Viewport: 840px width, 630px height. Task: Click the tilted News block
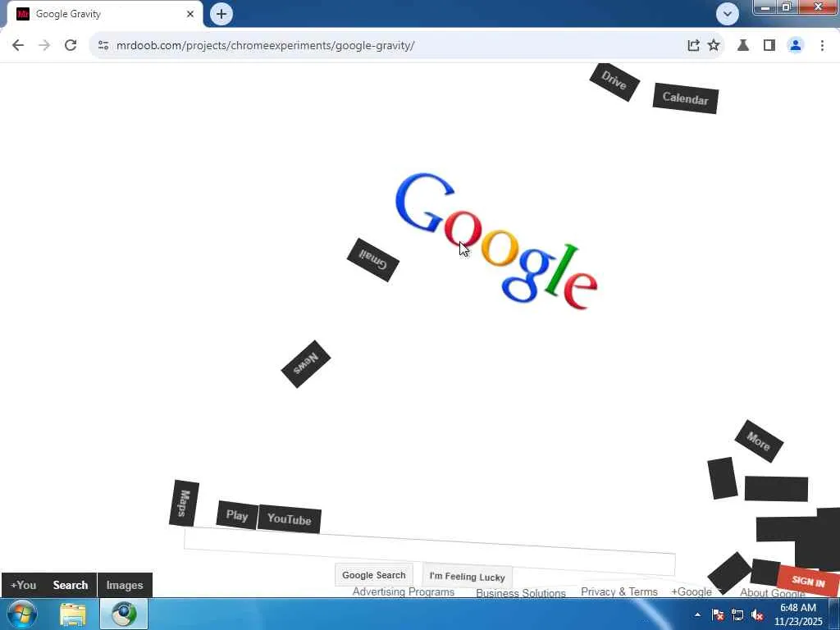coord(306,363)
